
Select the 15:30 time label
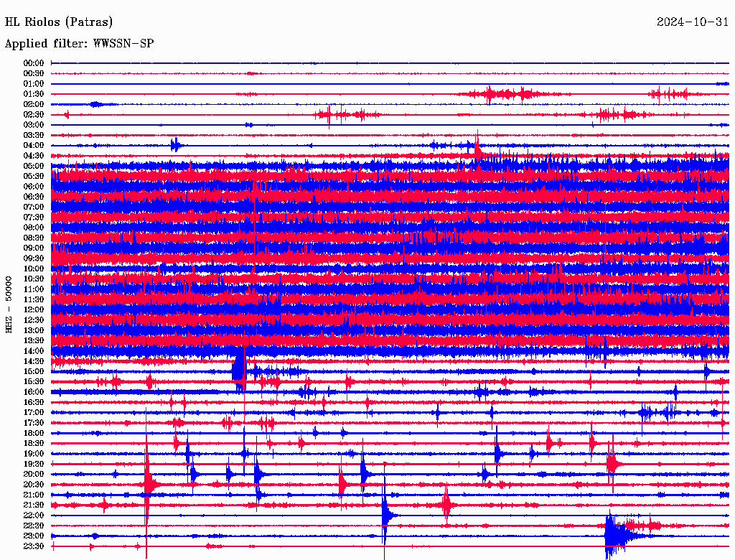coord(34,382)
